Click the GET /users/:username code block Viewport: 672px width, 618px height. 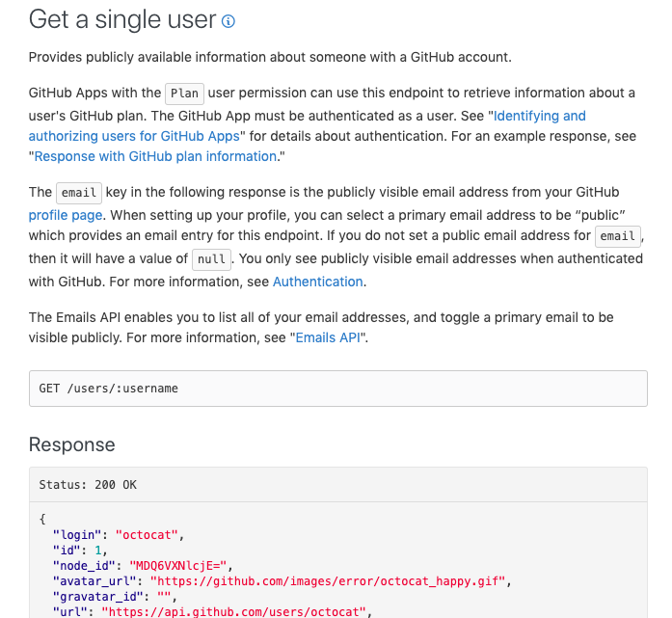click(x=338, y=389)
